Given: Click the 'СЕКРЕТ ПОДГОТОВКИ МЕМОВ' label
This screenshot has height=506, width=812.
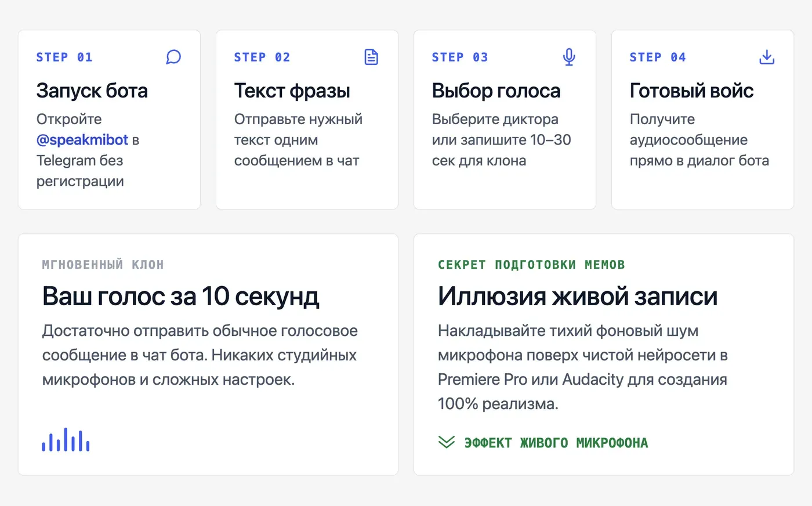Looking at the screenshot, I should (531, 265).
